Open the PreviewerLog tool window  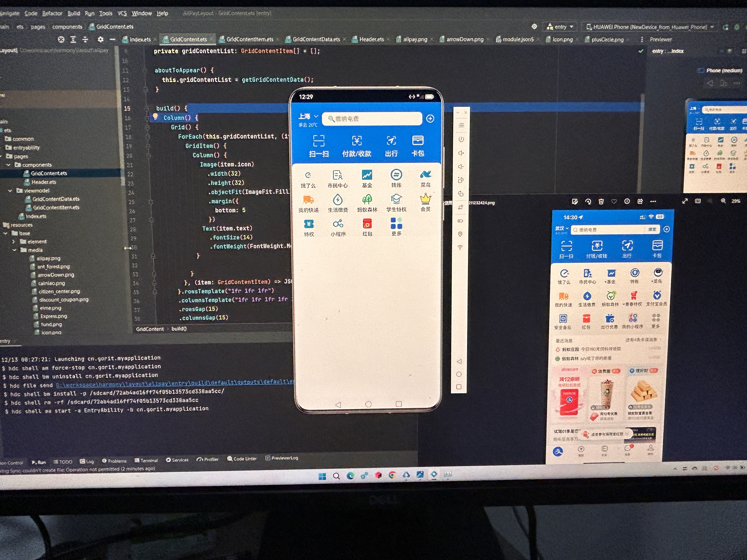(282, 458)
